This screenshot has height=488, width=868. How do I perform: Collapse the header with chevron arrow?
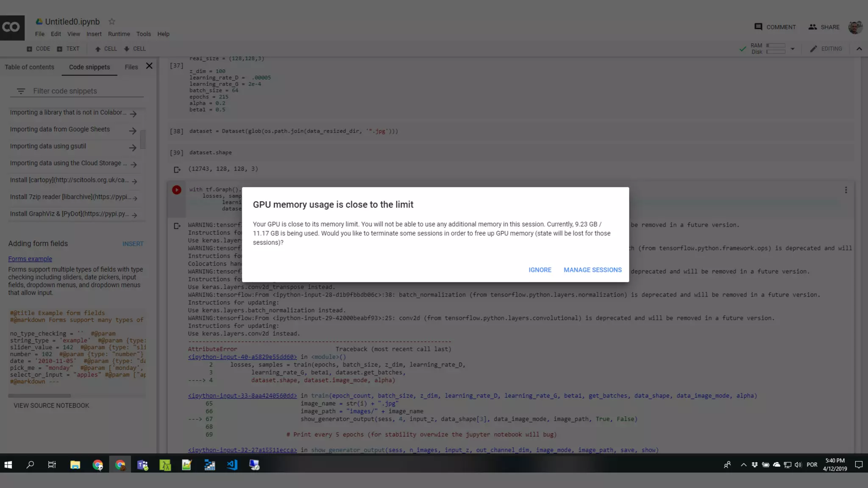[859, 49]
